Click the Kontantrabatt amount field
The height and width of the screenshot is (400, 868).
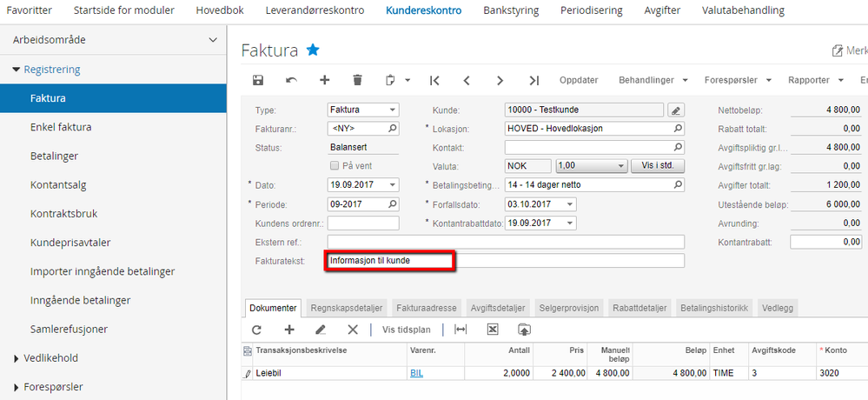[825, 242]
